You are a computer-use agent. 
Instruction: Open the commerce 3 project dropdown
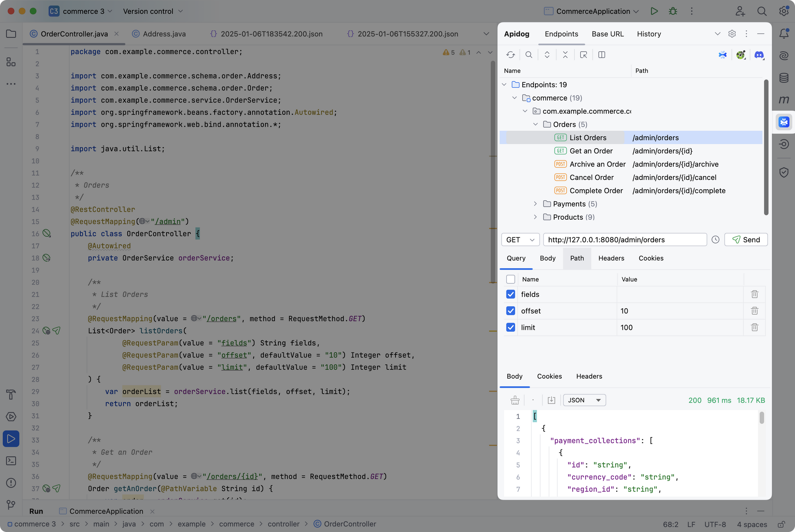click(x=81, y=11)
